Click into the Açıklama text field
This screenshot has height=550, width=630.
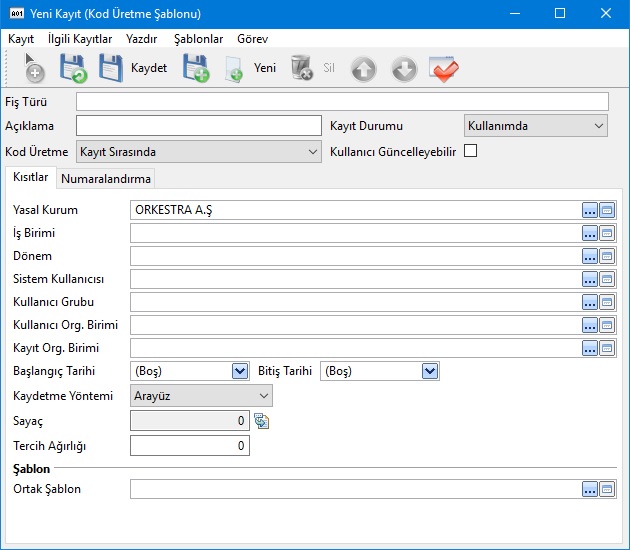click(x=196, y=126)
